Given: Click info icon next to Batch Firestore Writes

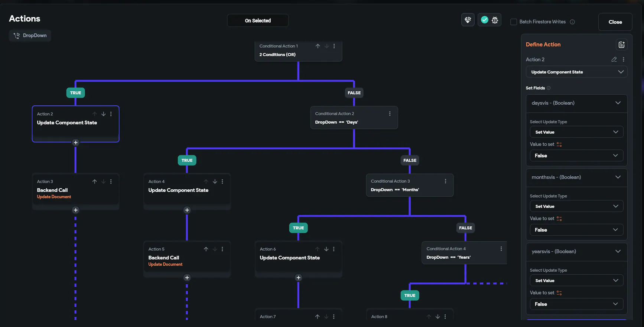Looking at the screenshot, I should pos(572,22).
